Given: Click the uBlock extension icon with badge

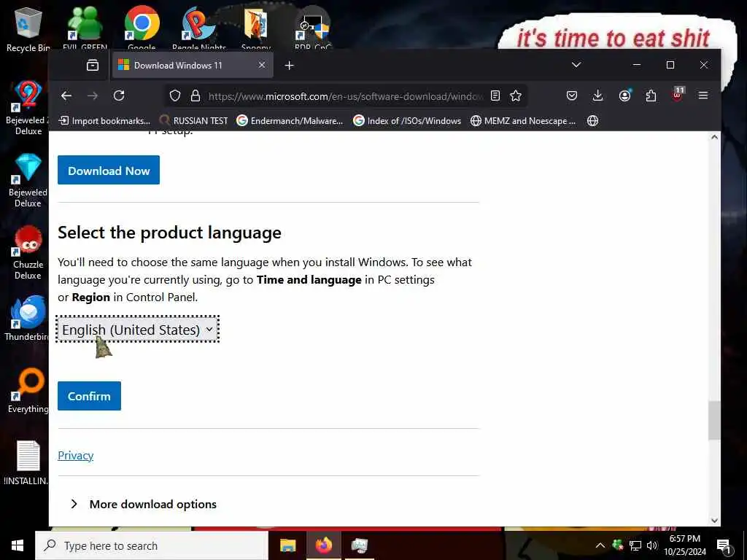Looking at the screenshot, I should [x=678, y=95].
